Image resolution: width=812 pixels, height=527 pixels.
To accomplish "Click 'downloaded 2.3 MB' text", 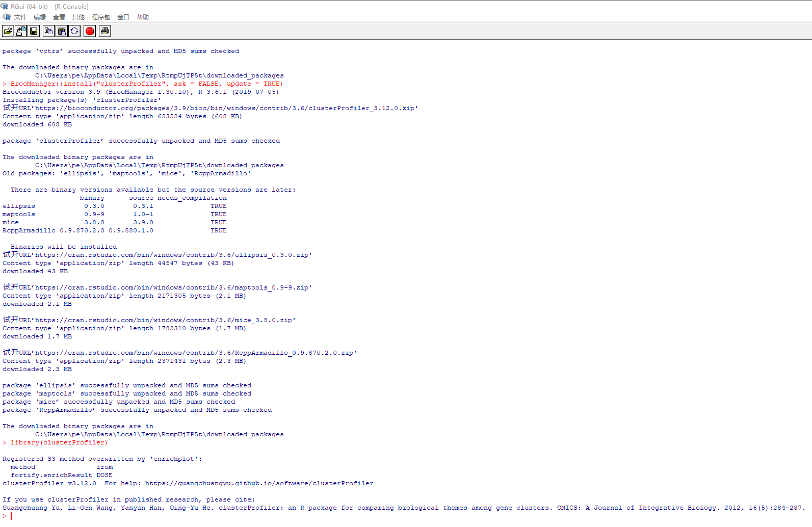I will tap(37, 369).
